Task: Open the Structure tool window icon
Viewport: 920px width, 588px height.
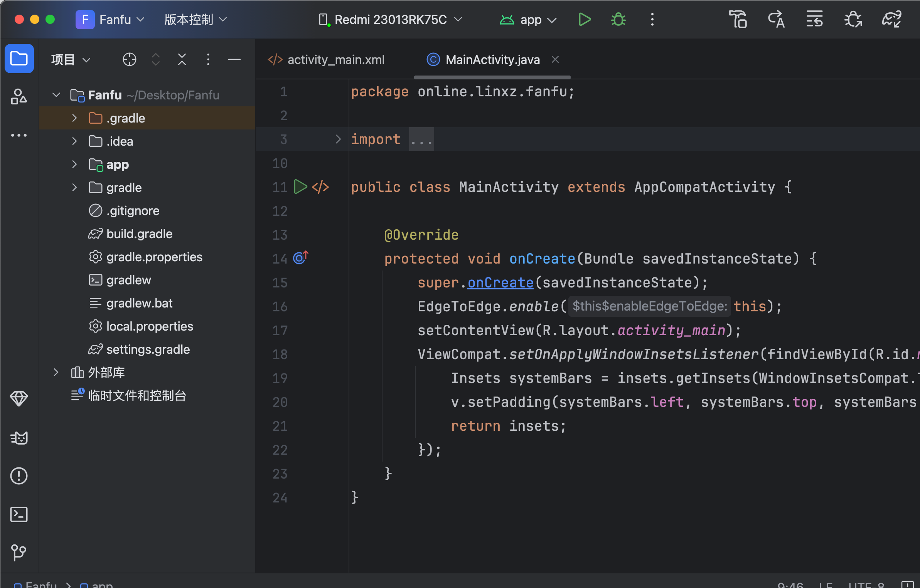Action: coord(19,97)
